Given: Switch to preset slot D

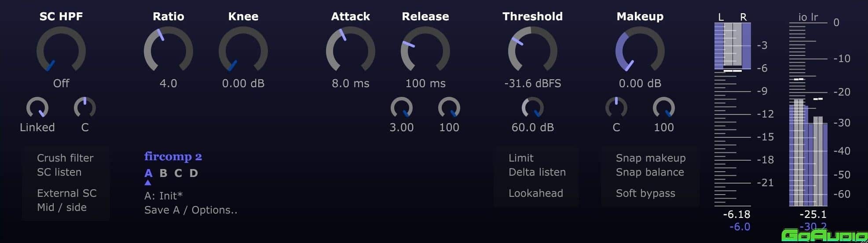Looking at the screenshot, I should (194, 173).
